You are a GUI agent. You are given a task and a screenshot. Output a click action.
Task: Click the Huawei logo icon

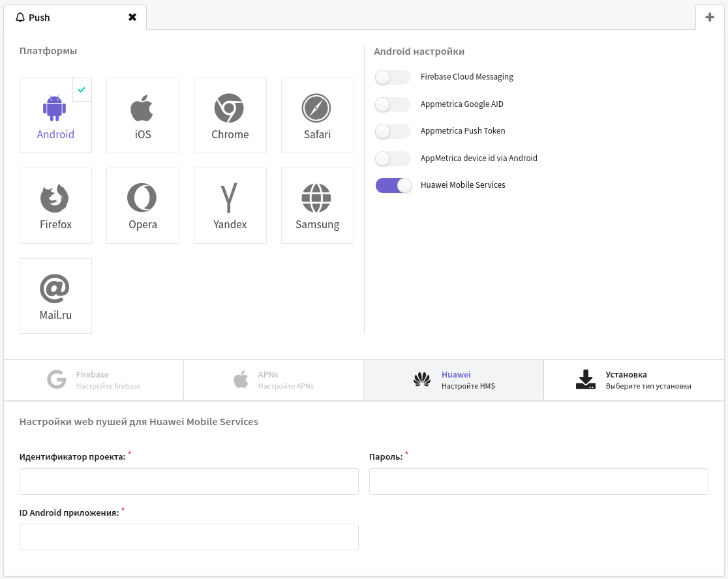coord(422,379)
